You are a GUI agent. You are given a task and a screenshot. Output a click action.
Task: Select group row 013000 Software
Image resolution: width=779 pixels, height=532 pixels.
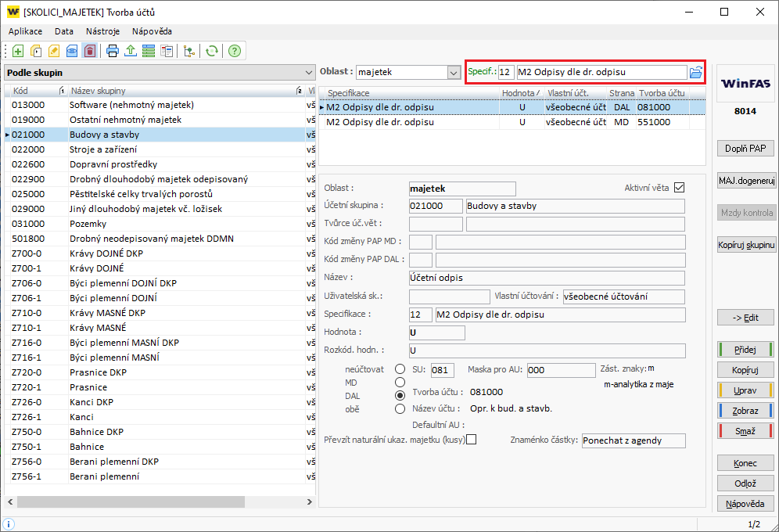160,105
